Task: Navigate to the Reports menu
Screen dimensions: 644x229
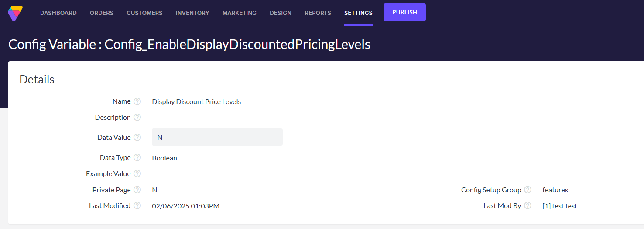Action: [x=318, y=13]
